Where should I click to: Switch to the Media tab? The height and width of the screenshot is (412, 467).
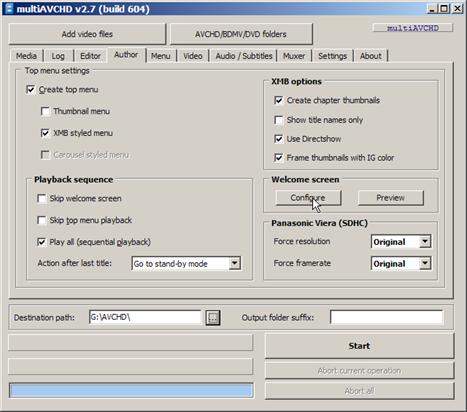point(26,56)
